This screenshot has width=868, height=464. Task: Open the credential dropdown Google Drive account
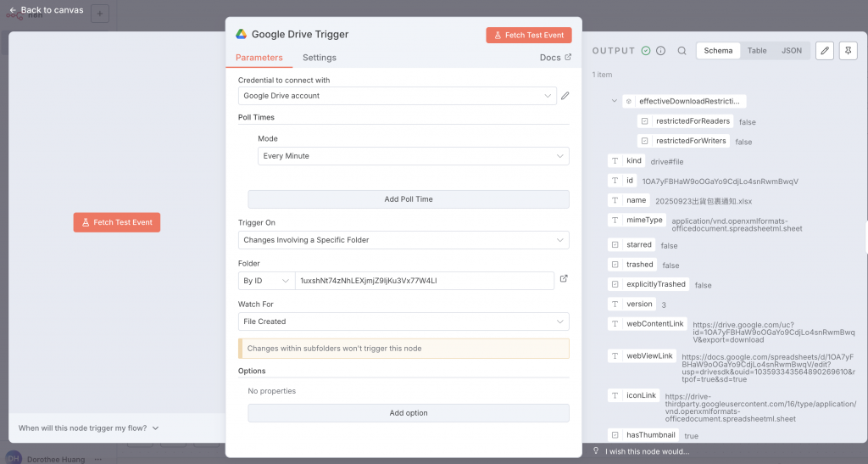coord(397,96)
